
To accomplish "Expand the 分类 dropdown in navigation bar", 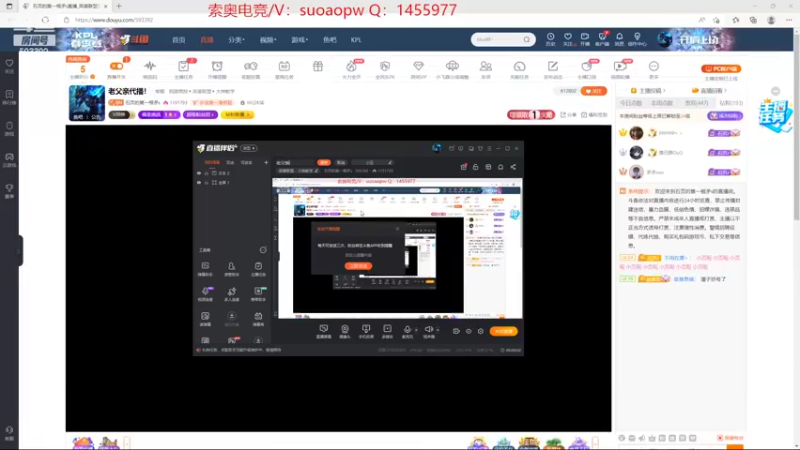I will click(236, 40).
